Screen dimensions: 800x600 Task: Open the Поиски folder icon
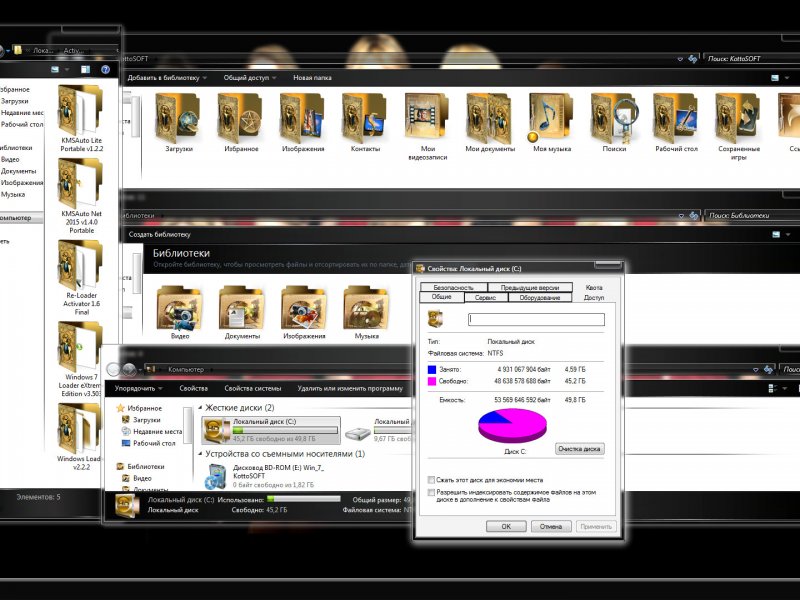click(x=614, y=118)
